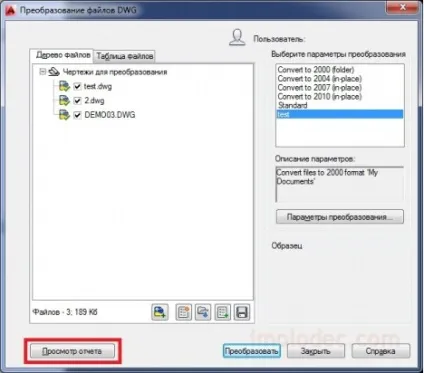The height and width of the screenshot is (373, 424).
Task: Click the Закрыть button
Action: [316, 351]
